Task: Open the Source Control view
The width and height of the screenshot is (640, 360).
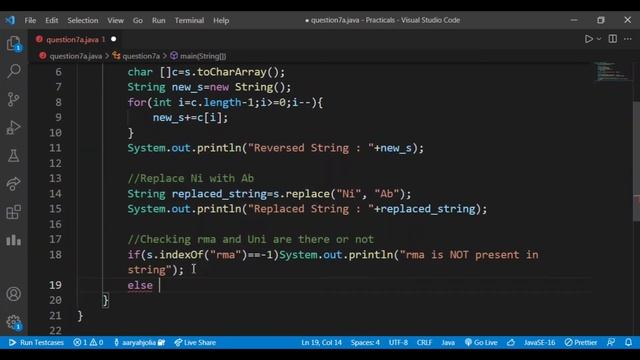Action: pos(13,99)
